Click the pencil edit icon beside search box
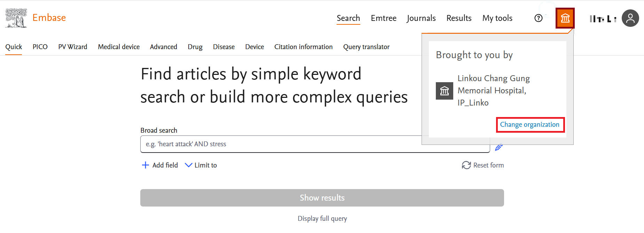 coord(499,147)
